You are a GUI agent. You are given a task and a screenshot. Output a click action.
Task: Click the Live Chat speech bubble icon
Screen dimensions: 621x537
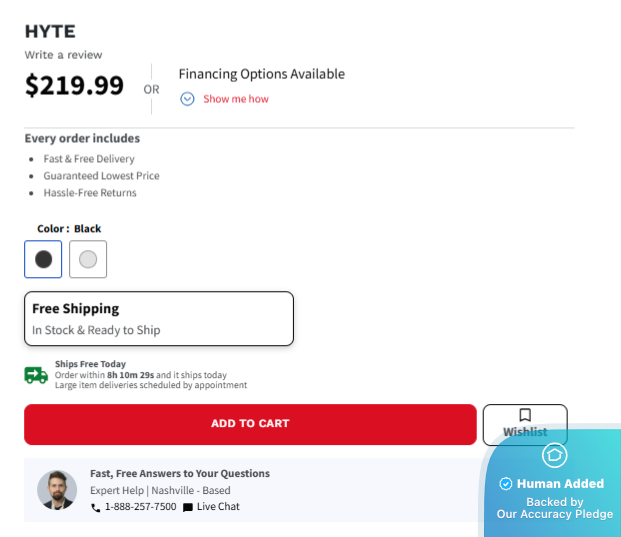coord(188,508)
